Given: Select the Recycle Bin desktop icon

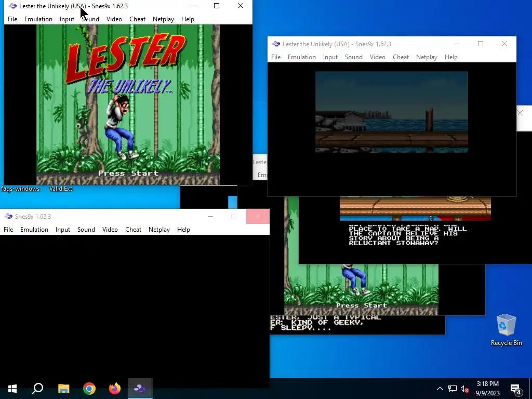Looking at the screenshot, I should coord(506,330).
